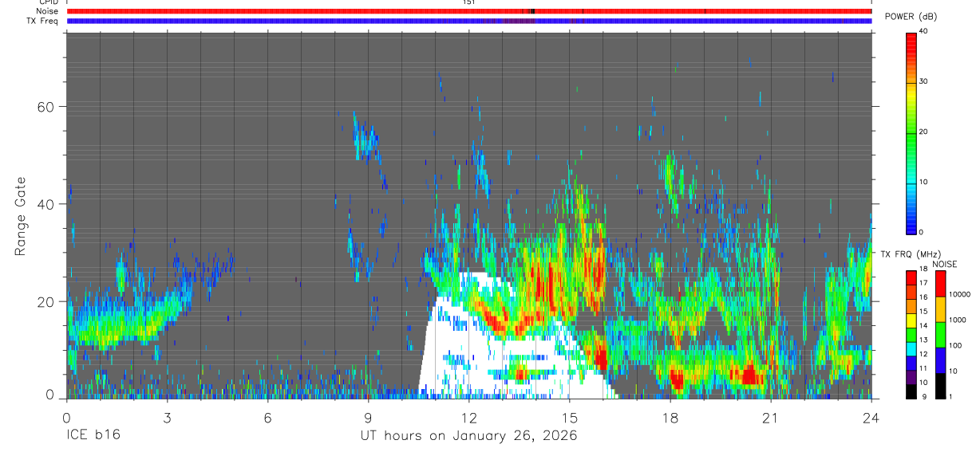Click the POWER (dB) colorbar label
The height and width of the screenshot is (452, 980).
[x=911, y=17]
